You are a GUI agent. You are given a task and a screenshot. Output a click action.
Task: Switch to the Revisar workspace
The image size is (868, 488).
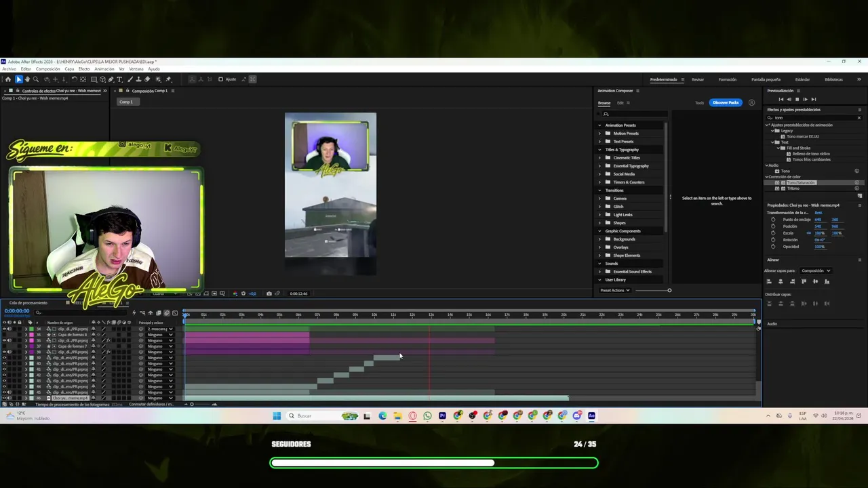point(698,79)
